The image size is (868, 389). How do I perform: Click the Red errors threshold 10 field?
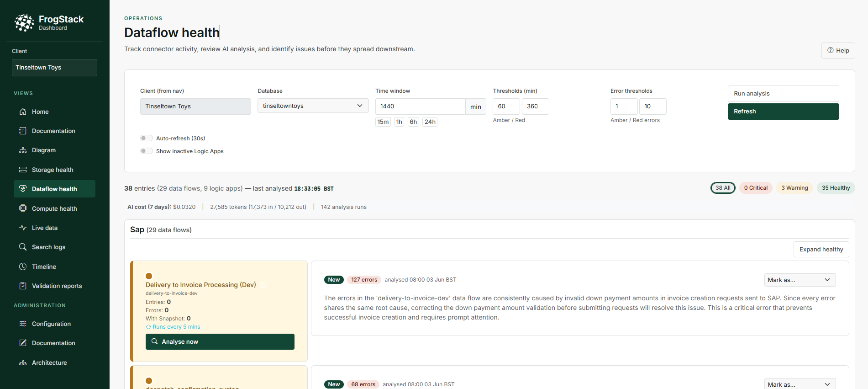point(652,107)
